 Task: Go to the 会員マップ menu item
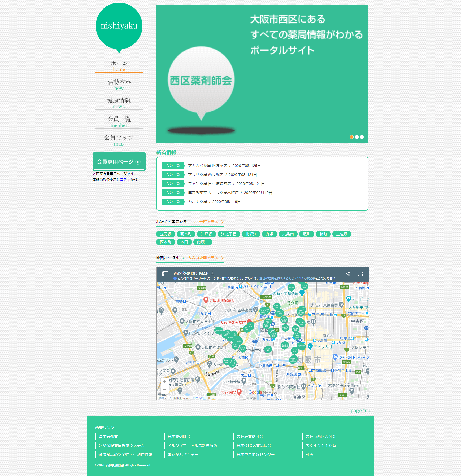point(119,140)
